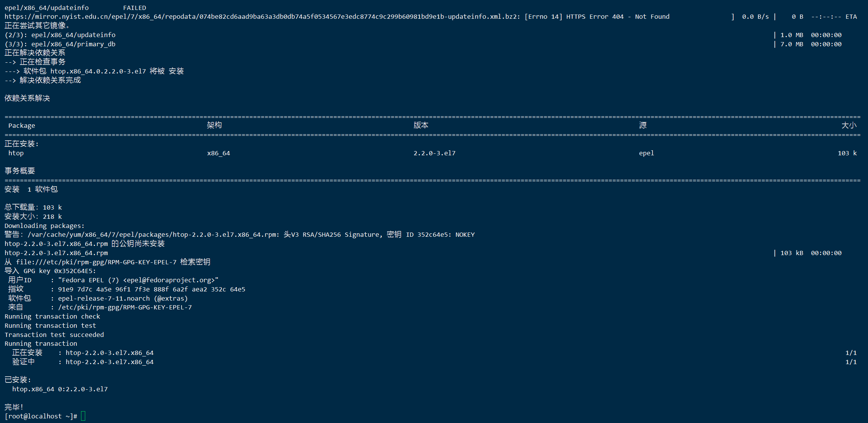The height and width of the screenshot is (423, 868).
Task: Click the '0.0 B/s' transfer speed text
Action: (x=755, y=17)
